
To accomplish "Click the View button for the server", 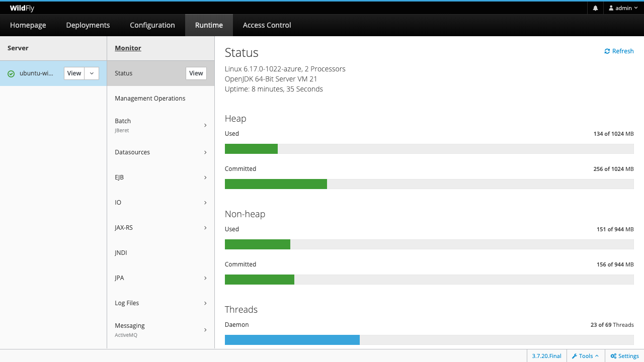I will coord(74,73).
